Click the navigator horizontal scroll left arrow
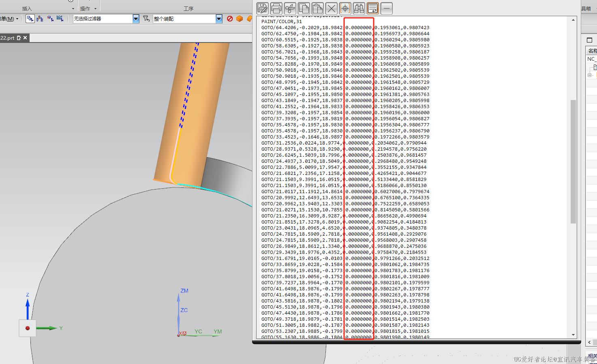Viewport: 597px width, 364px height. click(590, 343)
